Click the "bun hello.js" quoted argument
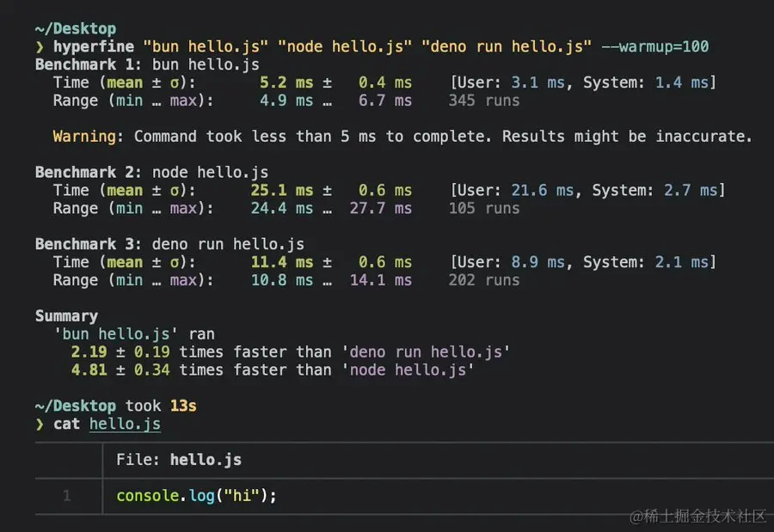The height and width of the screenshot is (532, 774). point(206,46)
